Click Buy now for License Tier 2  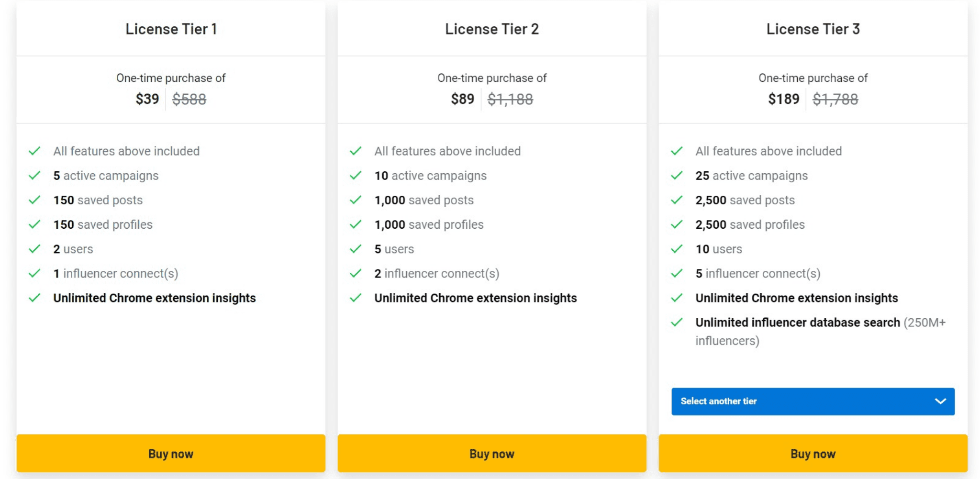point(492,453)
